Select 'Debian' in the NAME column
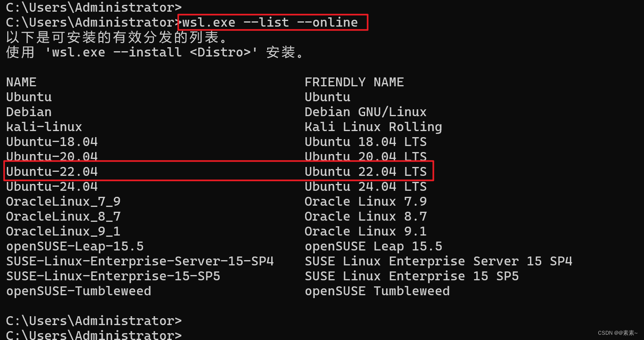The width and height of the screenshot is (644, 340). [x=29, y=112]
